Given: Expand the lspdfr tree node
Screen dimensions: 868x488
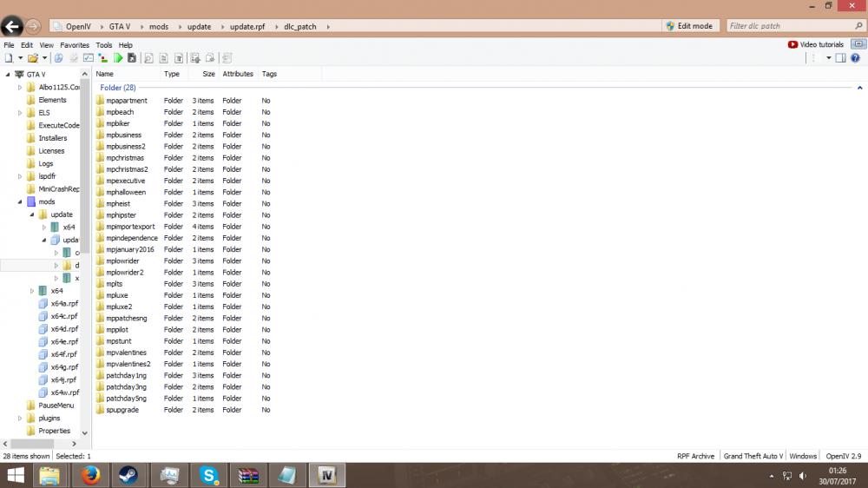Looking at the screenshot, I should pos(20,176).
